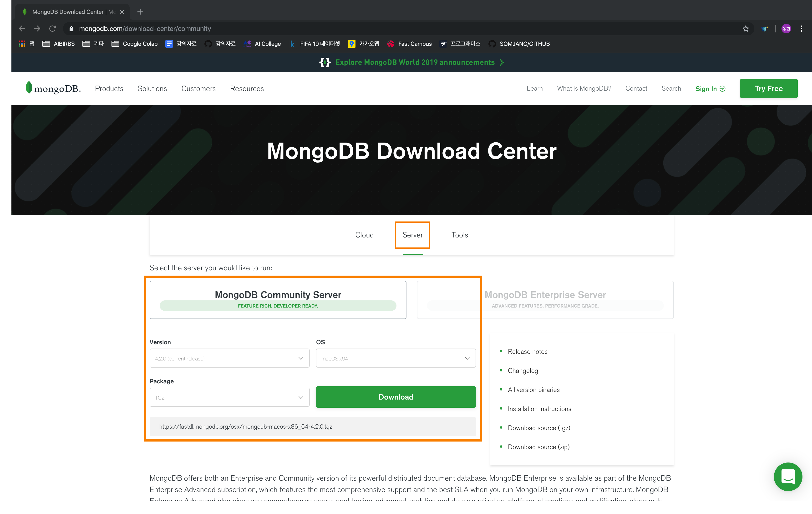Click the MongoDB leaf logo

pyautogui.click(x=53, y=88)
